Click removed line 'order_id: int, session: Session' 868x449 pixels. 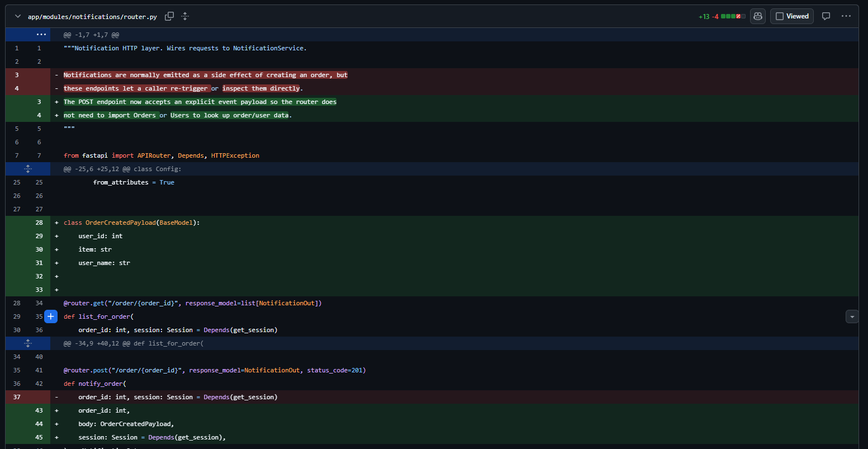[x=178, y=397]
